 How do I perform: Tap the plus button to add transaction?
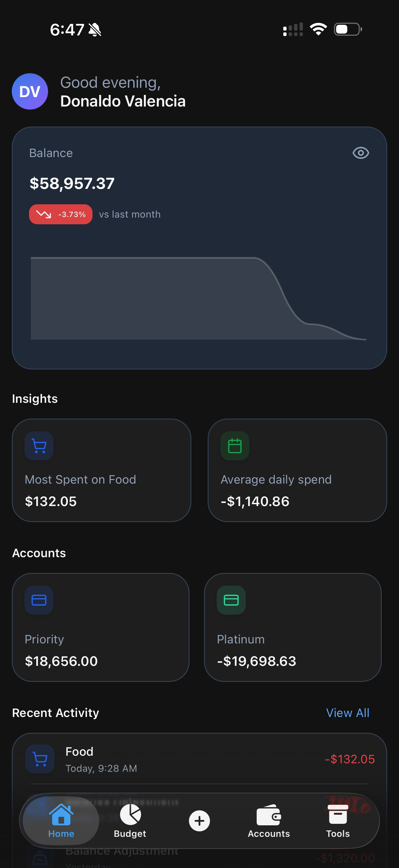pyautogui.click(x=199, y=821)
